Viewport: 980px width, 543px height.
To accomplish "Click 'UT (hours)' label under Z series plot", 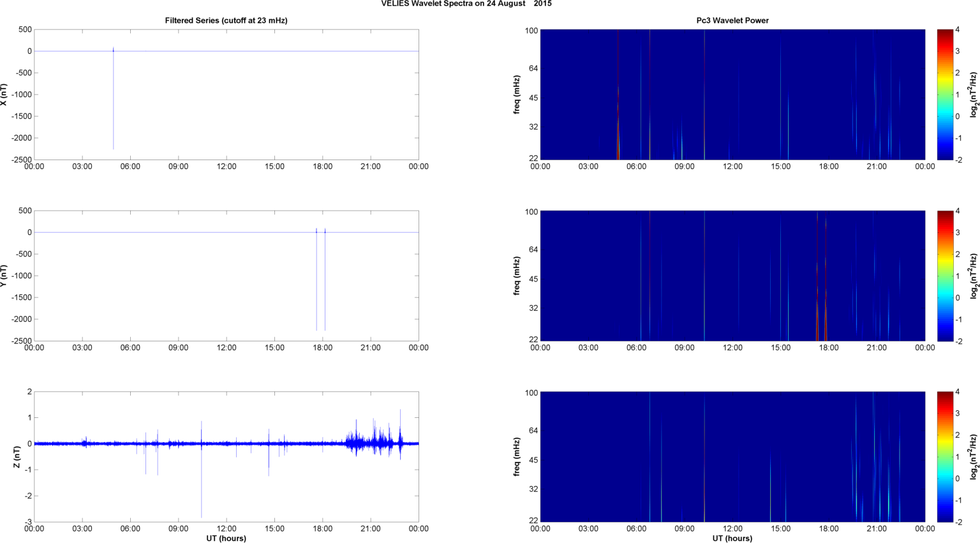I will pyautogui.click(x=226, y=538).
